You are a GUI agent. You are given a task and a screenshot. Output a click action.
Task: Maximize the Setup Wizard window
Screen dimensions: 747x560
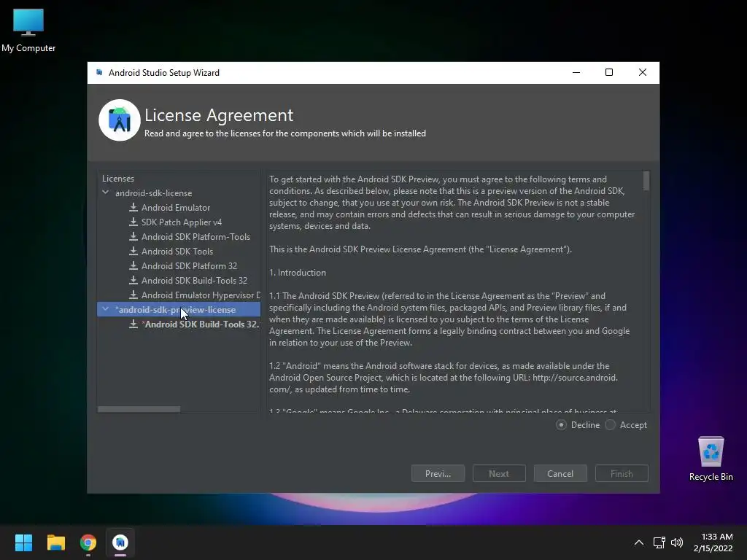(609, 72)
